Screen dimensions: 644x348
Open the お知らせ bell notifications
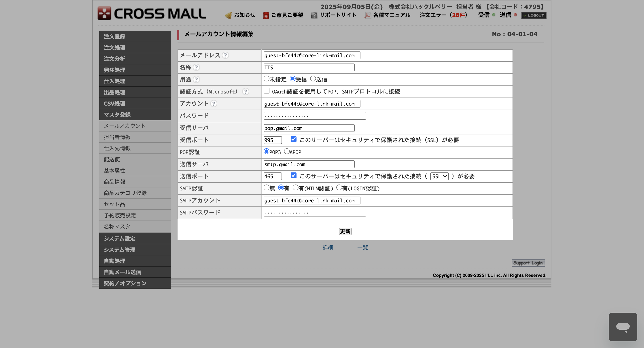coord(228,15)
